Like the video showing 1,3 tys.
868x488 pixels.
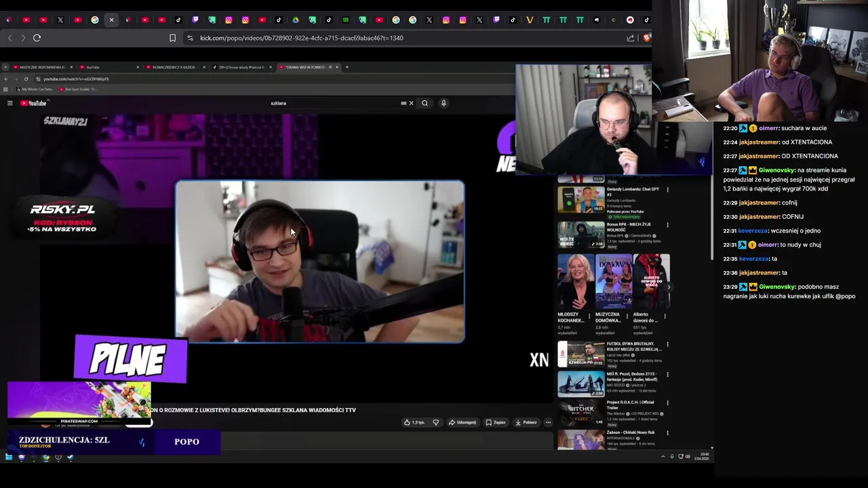[x=414, y=422]
